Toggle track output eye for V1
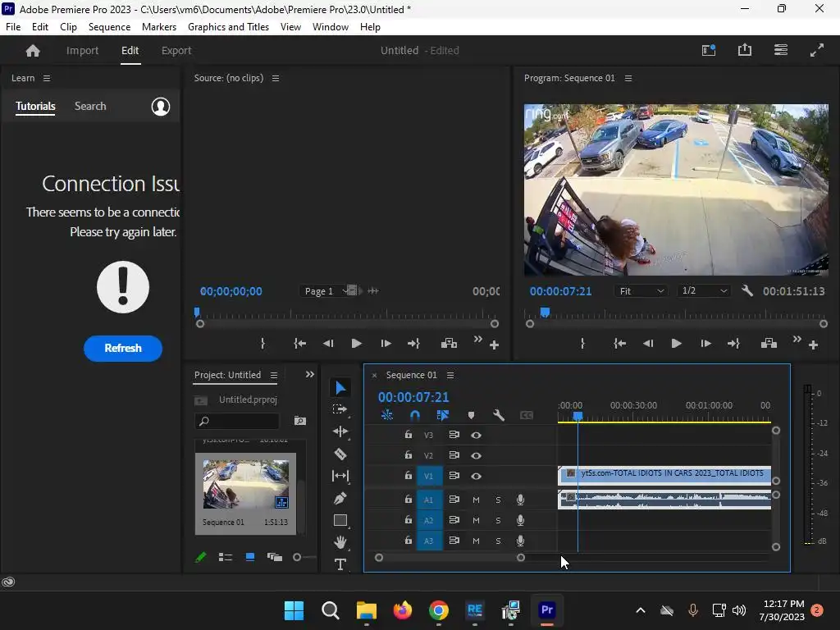 [476, 476]
